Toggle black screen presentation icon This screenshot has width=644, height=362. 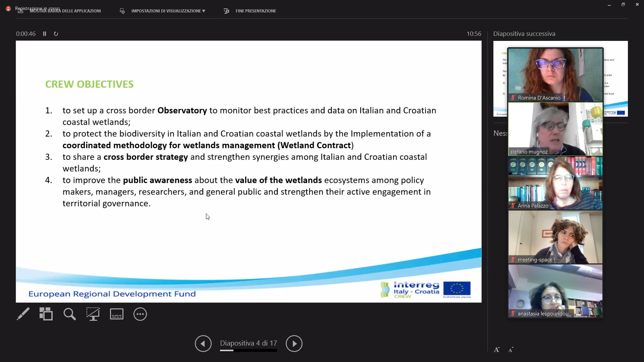(93, 314)
